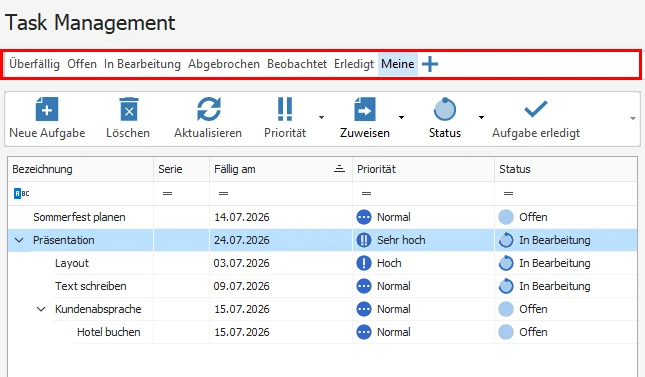The height and width of the screenshot is (377, 645).
Task: Click the Priorität double exclamation icon
Action: tap(285, 109)
